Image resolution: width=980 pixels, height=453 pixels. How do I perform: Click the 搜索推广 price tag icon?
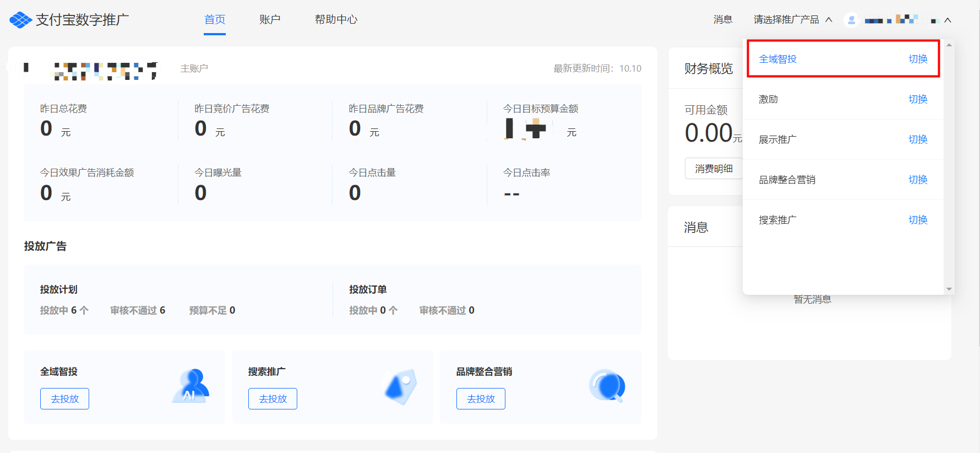pyautogui.click(x=400, y=387)
